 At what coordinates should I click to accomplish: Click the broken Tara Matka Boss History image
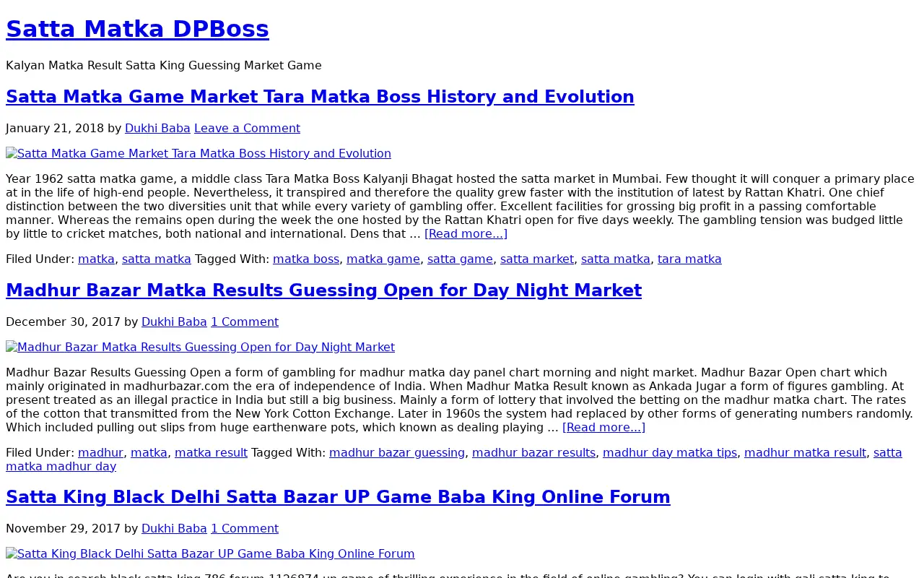point(199,153)
